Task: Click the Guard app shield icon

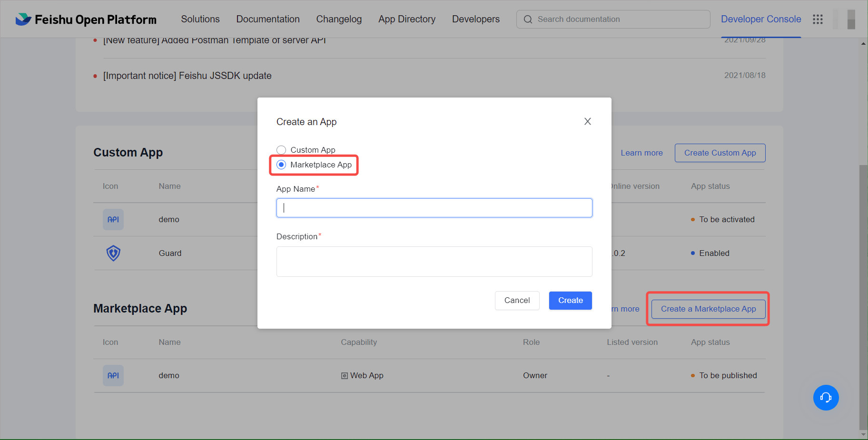Action: click(113, 253)
